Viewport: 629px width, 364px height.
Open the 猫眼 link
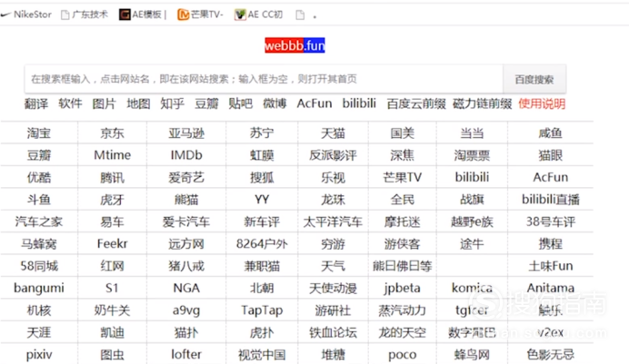(x=551, y=155)
